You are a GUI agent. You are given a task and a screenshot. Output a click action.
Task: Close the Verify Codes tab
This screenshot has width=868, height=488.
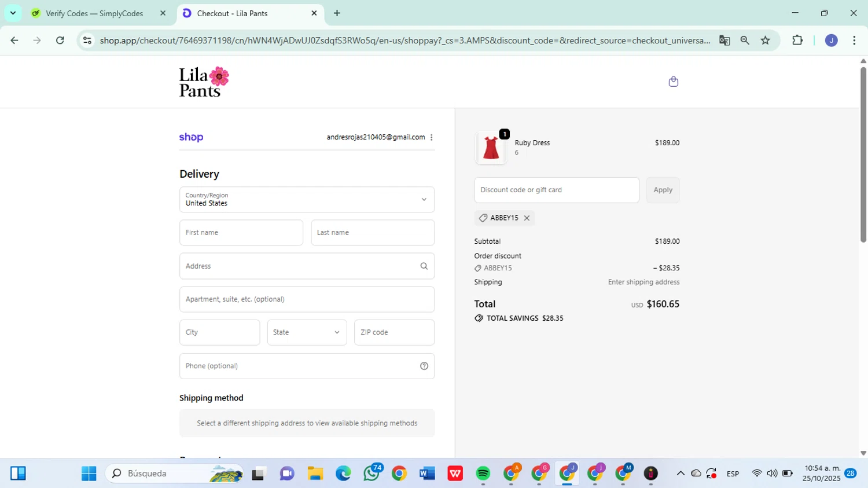coord(163,13)
